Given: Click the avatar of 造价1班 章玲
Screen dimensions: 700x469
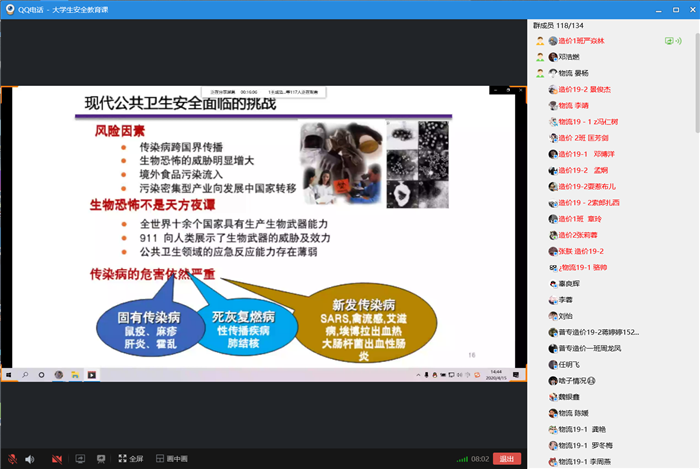Looking at the screenshot, I should tap(553, 219).
